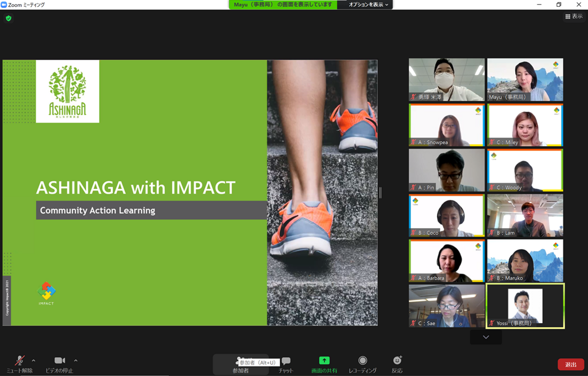Click the divider handle beside shared screen
Image resolution: width=588 pixels, height=376 pixels.
tap(381, 193)
